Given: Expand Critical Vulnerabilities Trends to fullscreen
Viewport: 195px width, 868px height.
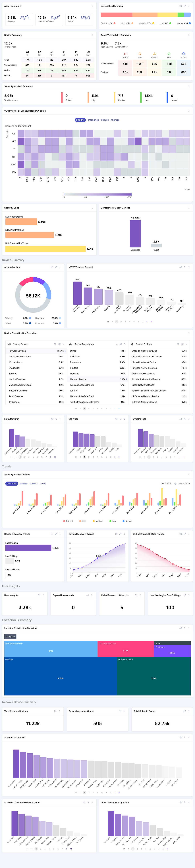Looking at the screenshot, I should point(184,534).
